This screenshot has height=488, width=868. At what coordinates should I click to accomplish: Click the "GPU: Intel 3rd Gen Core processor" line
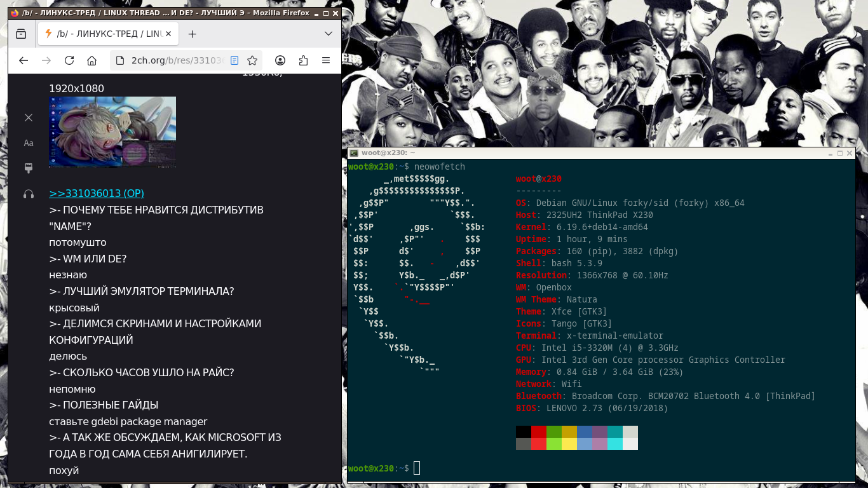coord(651,360)
